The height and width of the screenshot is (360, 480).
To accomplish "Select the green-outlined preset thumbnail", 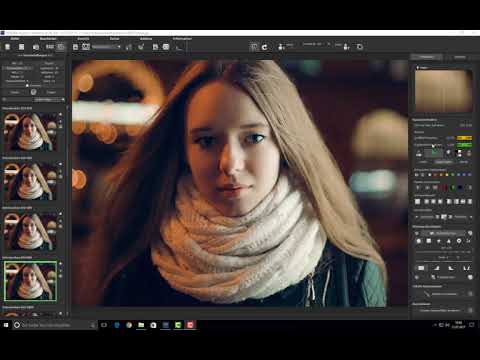I will point(30,281).
